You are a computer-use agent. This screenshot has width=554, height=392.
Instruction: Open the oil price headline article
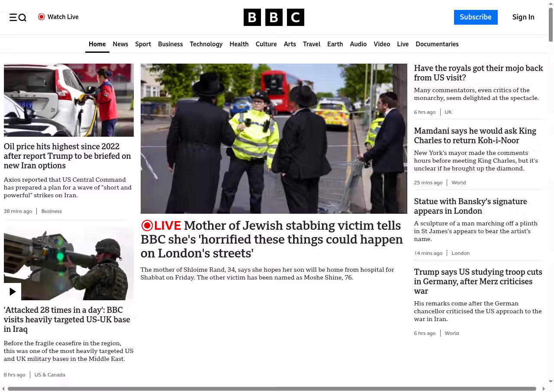[68, 156]
